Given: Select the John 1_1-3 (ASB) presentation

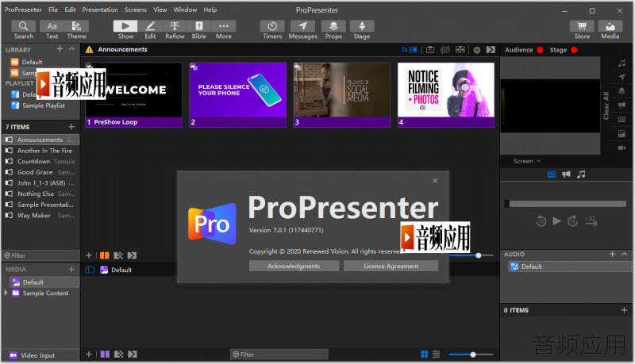Looking at the screenshot, I should coord(40,183).
